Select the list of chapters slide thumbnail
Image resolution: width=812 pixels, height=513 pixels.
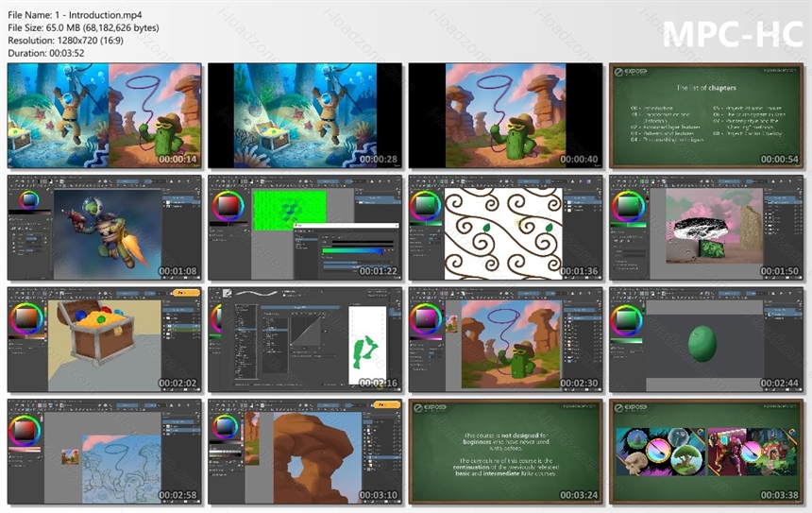pos(706,115)
